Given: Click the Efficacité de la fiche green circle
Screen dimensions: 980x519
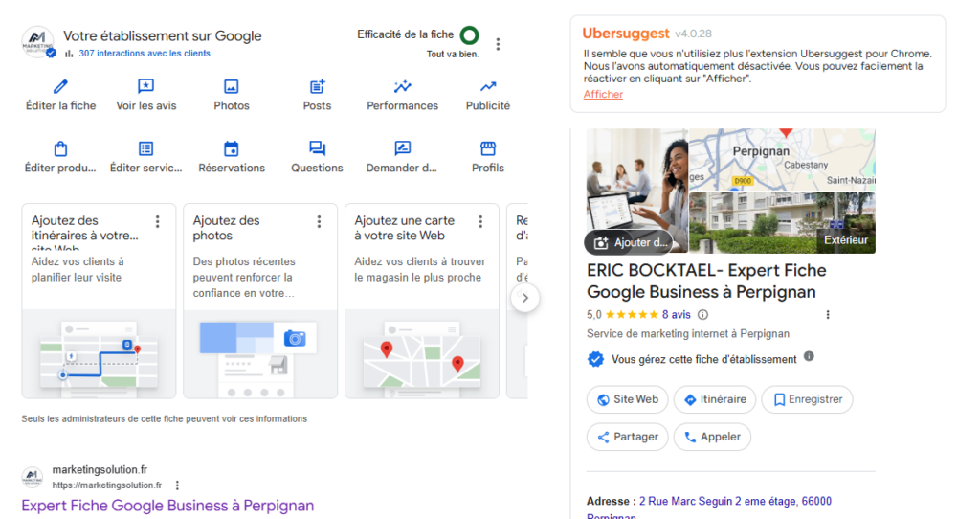Looking at the screenshot, I should (x=469, y=35).
